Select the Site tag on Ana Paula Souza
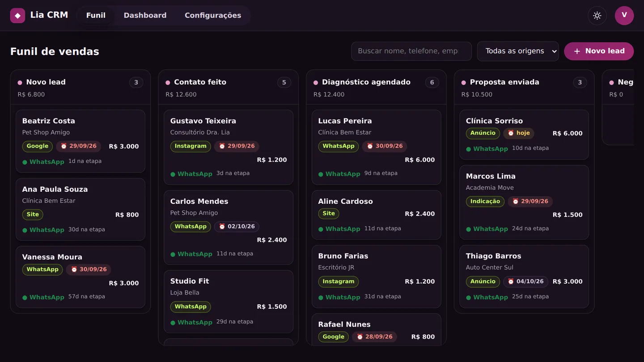Image resolution: width=644 pixels, height=362 pixels. [x=33, y=215]
